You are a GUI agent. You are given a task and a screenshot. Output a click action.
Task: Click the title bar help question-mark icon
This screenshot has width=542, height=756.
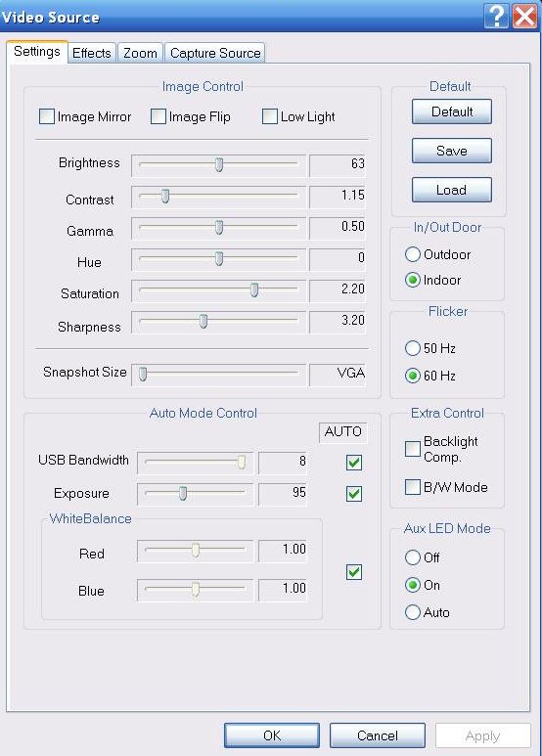coord(496,17)
